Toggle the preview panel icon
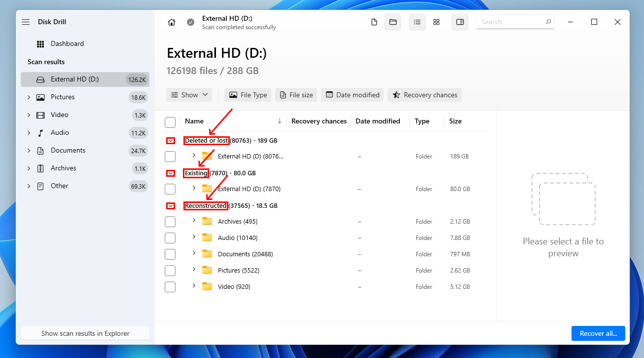This screenshot has height=358, width=644. 460,22
